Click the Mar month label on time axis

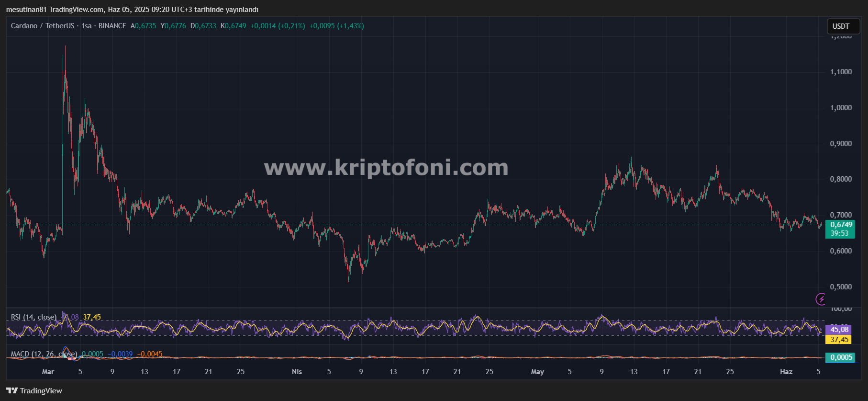[48, 372]
